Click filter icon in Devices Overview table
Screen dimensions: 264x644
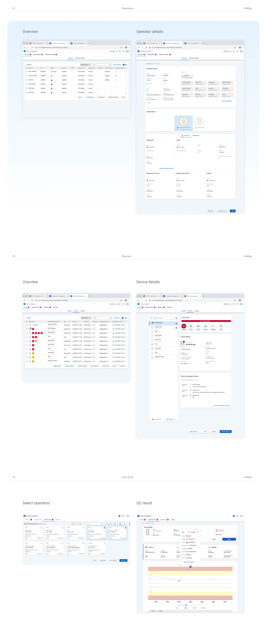coord(111,318)
